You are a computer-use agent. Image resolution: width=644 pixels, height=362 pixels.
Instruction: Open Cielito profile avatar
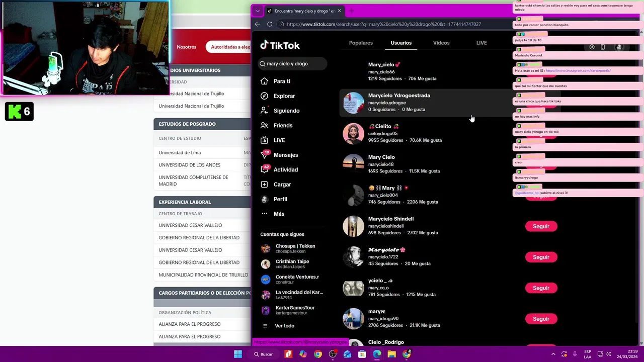(353, 134)
